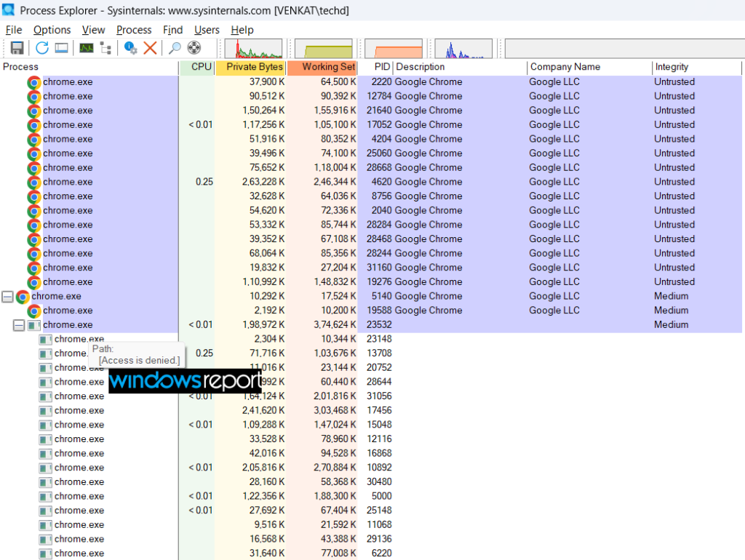Sort by the Description column header
745x560 pixels.
point(461,67)
